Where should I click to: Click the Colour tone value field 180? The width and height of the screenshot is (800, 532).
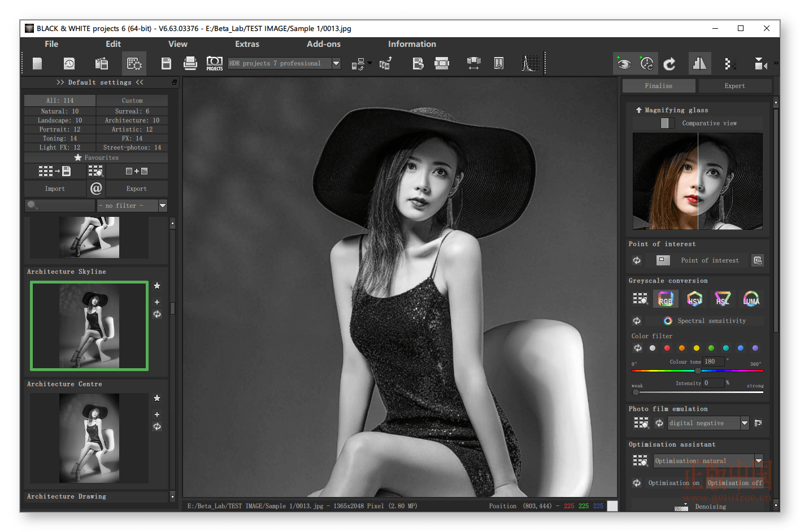(713, 361)
